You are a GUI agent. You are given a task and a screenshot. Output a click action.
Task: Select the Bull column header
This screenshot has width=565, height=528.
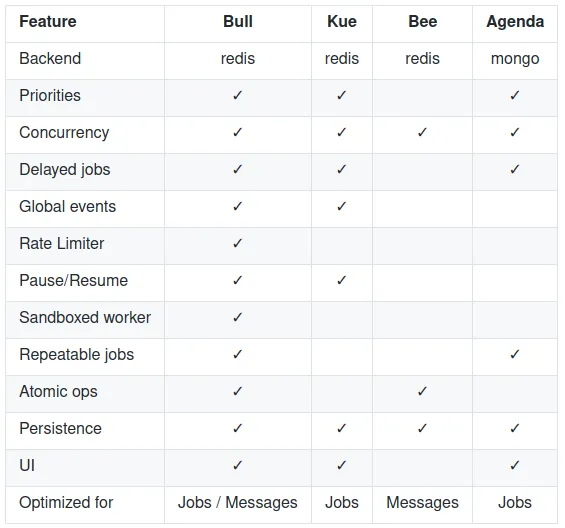238,22
